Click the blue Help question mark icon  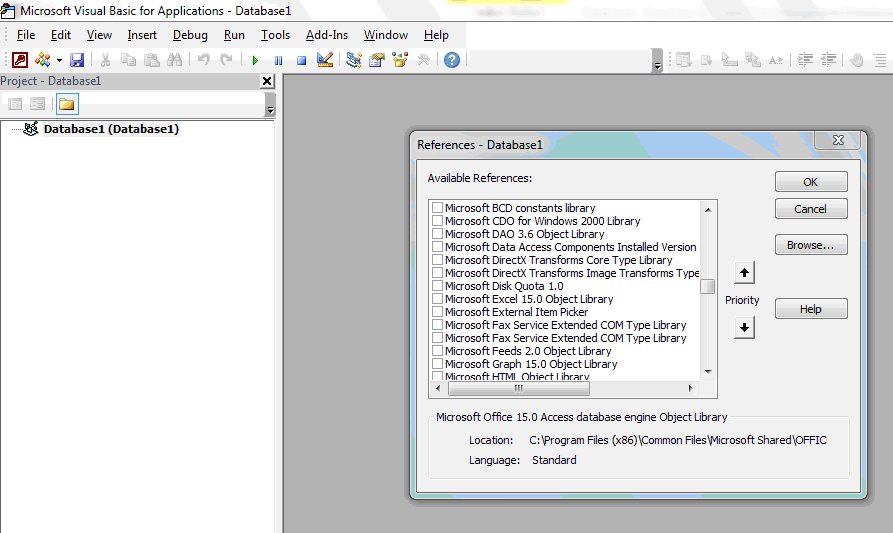[x=452, y=59]
